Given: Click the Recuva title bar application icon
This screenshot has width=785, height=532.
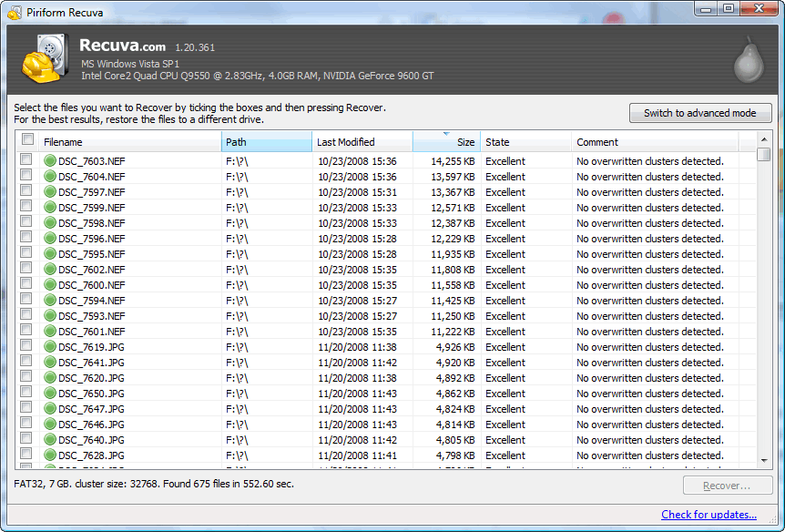Looking at the screenshot, I should [x=15, y=12].
